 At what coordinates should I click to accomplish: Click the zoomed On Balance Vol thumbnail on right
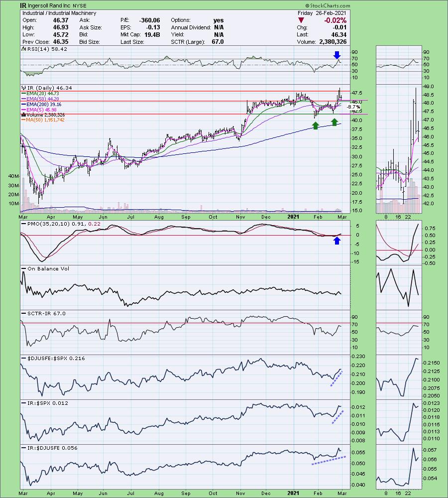(x=399, y=287)
